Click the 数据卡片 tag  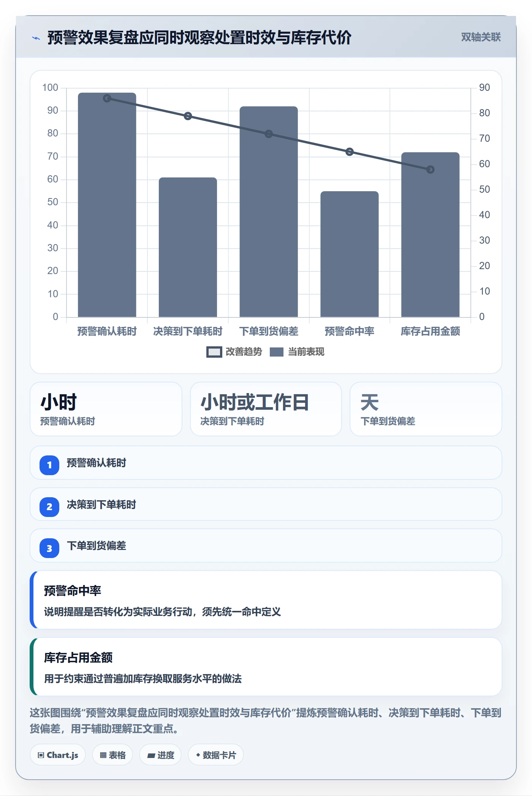click(216, 755)
